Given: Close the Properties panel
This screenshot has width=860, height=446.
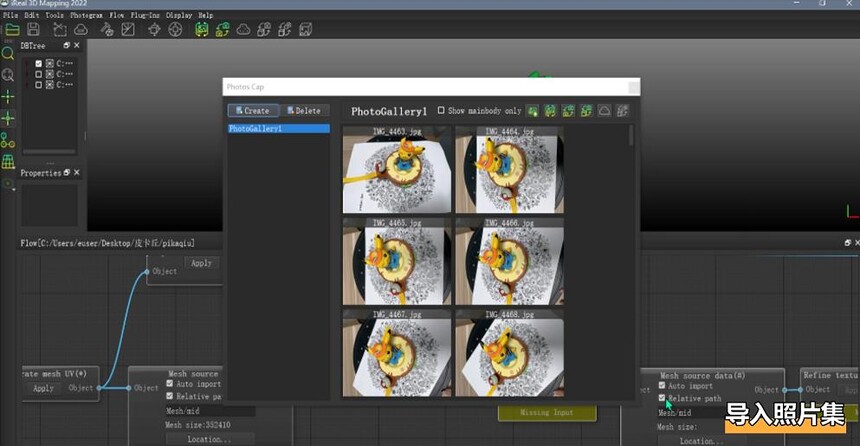Looking at the screenshot, I should pos(77,172).
